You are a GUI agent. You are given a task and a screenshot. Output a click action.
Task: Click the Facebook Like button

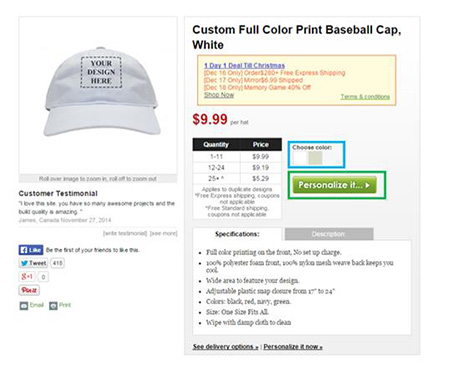[31, 250]
